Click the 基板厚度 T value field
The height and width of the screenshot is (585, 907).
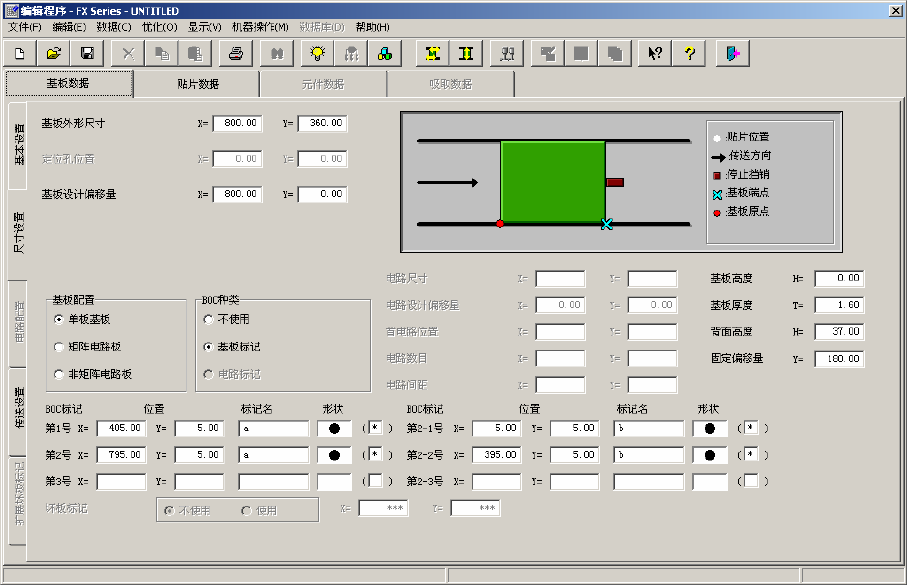point(839,306)
